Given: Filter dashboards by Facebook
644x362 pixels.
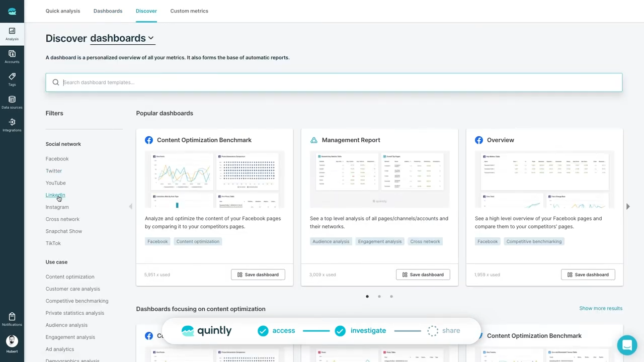Looking at the screenshot, I should pyautogui.click(x=57, y=158).
